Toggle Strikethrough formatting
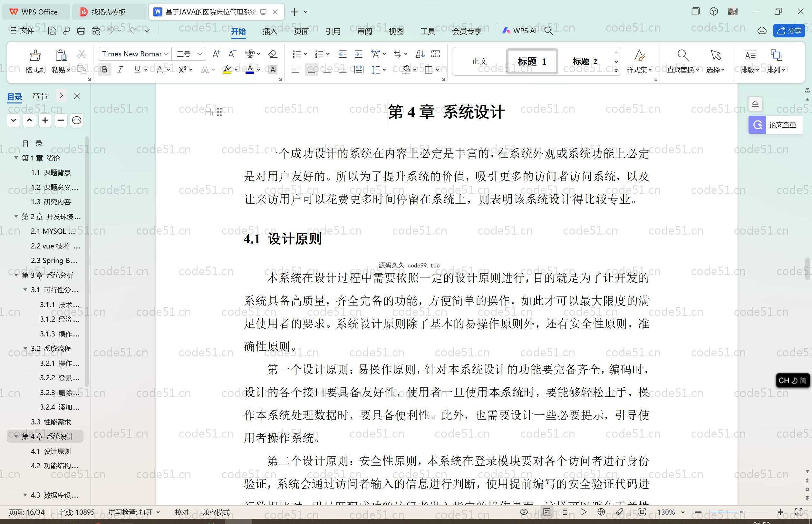 pos(159,70)
